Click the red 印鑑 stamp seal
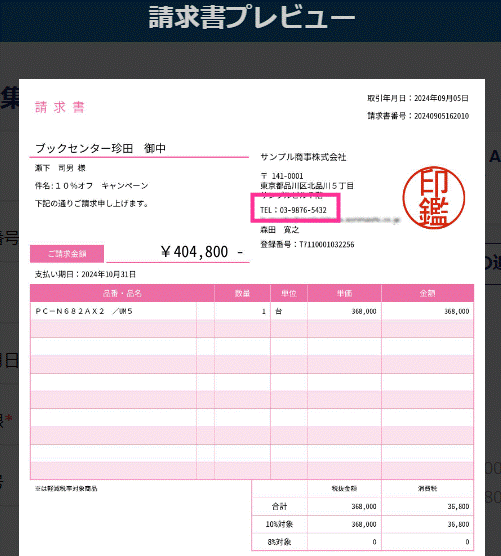This screenshot has height=556, width=501. click(433, 198)
